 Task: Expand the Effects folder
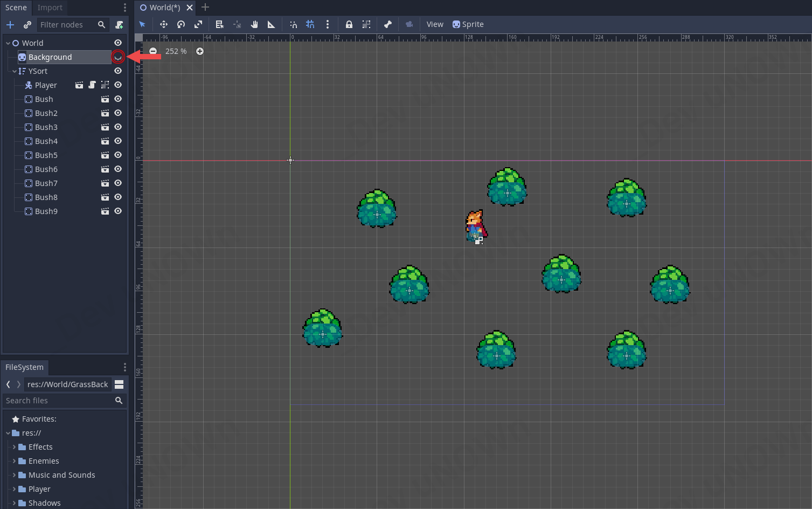[15, 447]
